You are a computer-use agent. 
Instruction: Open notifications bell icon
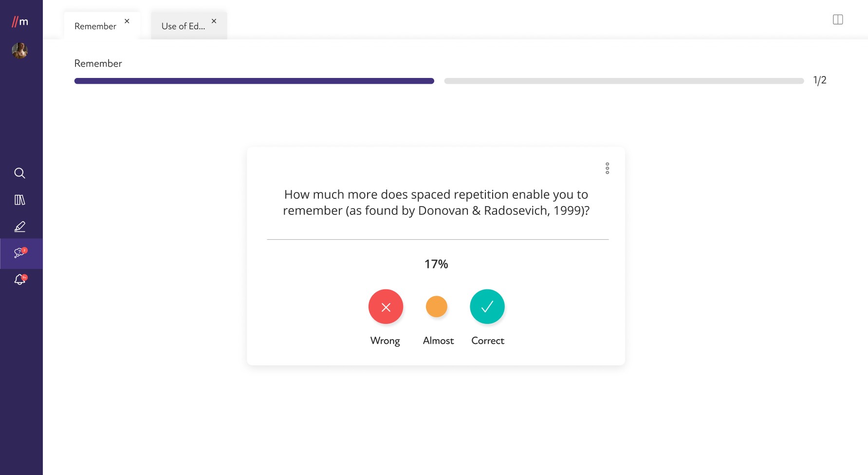pos(20,280)
